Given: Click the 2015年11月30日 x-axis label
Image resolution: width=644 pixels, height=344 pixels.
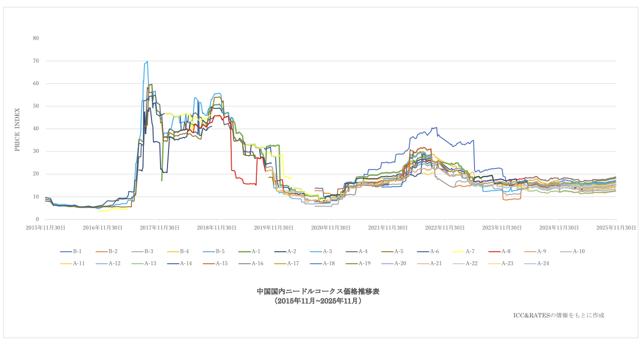Looking at the screenshot, I should pyautogui.click(x=46, y=228).
